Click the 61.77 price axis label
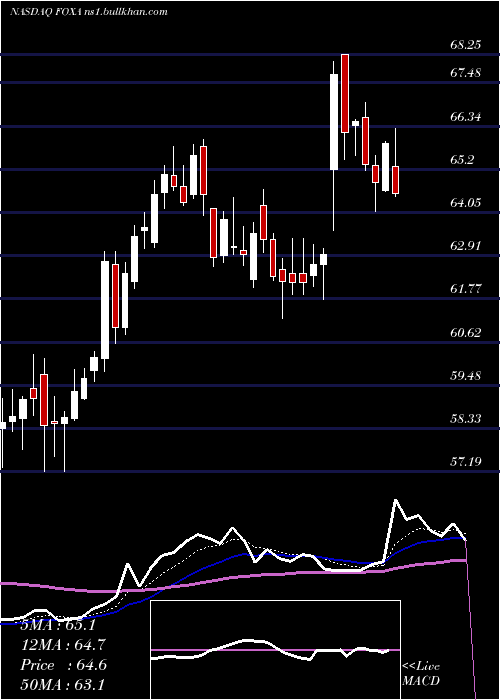Viewport: 500px width, 700px height. pos(466,289)
